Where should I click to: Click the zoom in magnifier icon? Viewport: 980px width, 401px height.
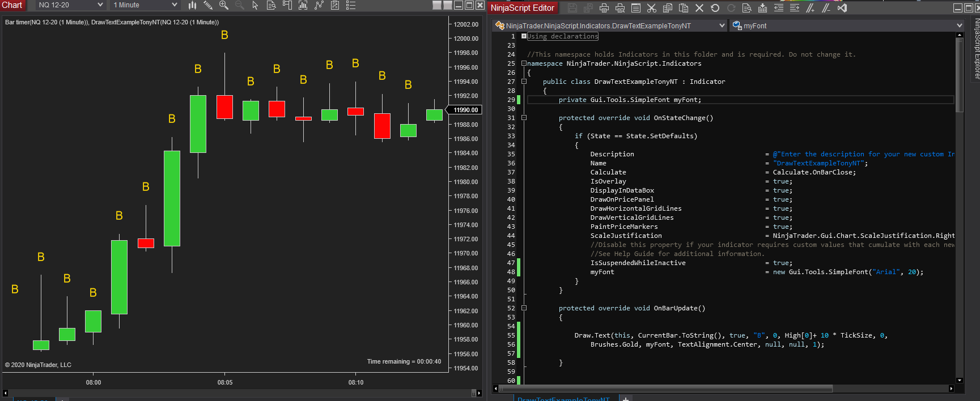[x=224, y=5]
